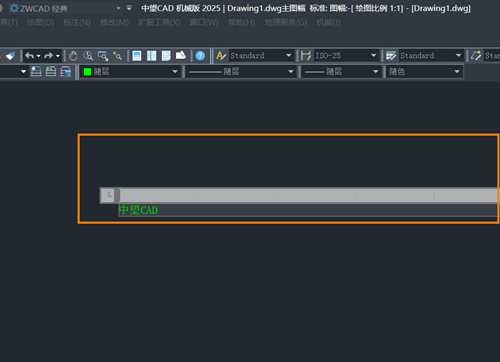This screenshot has height=362, width=500.
Task: Open the 修改(M) menu
Action: [114, 23]
